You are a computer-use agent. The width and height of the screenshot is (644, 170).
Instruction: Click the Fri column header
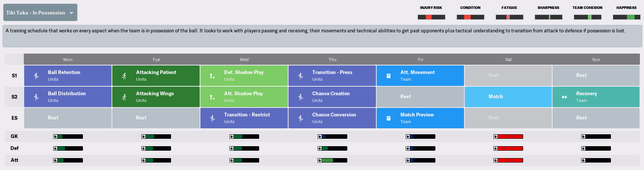coord(420,60)
